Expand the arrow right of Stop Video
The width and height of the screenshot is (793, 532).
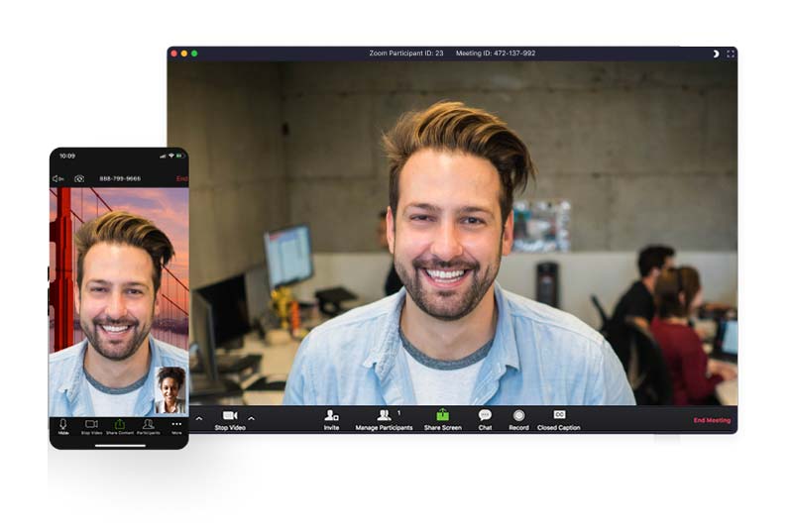(x=251, y=418)
